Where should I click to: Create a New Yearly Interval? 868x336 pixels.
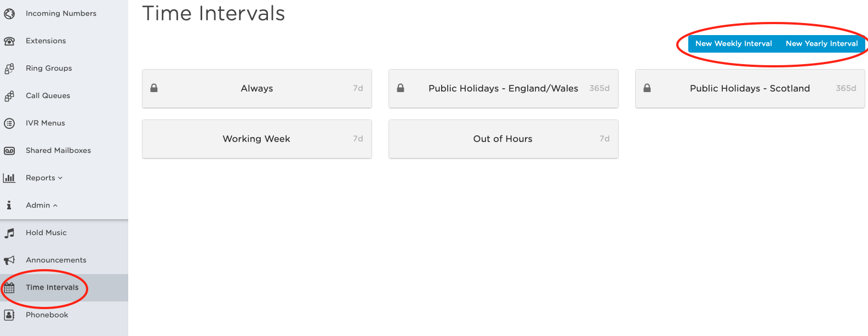pyautogui.click(x=821, y=43)
